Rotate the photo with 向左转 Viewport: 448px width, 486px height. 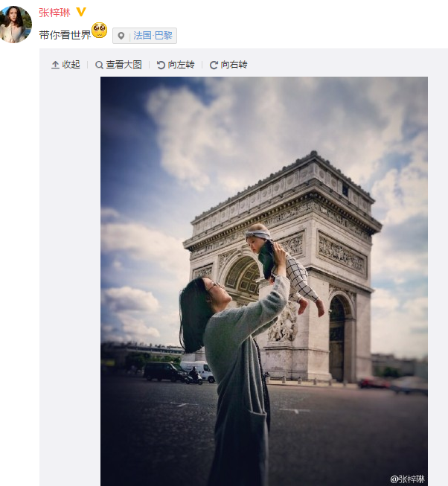(x=182, y=65)
